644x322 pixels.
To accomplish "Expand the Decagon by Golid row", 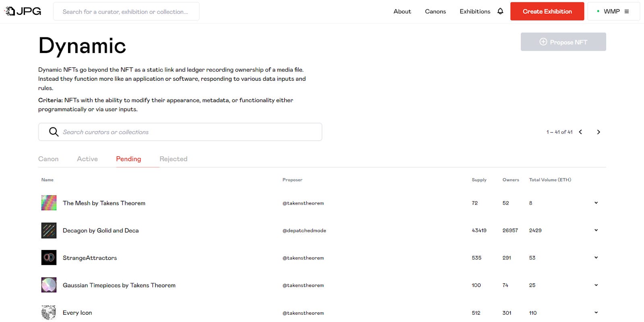I will click(x=596, y=230).
